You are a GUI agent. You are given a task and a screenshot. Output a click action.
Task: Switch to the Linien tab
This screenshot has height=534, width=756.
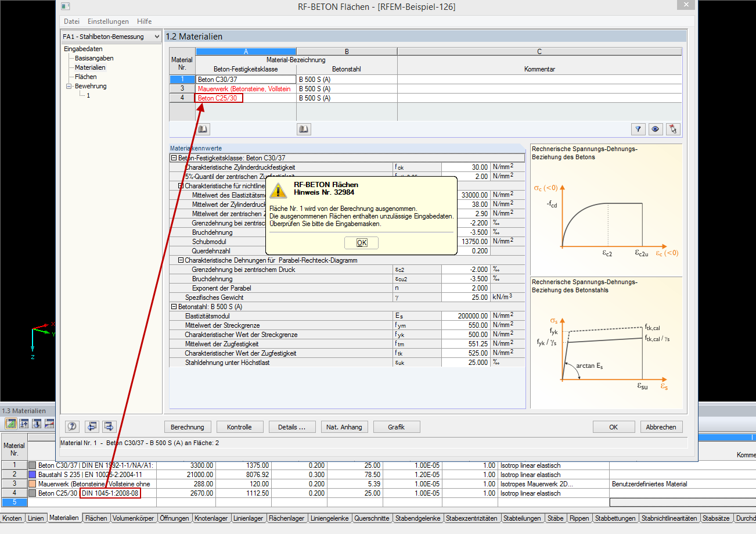click(x=35, y=518)
